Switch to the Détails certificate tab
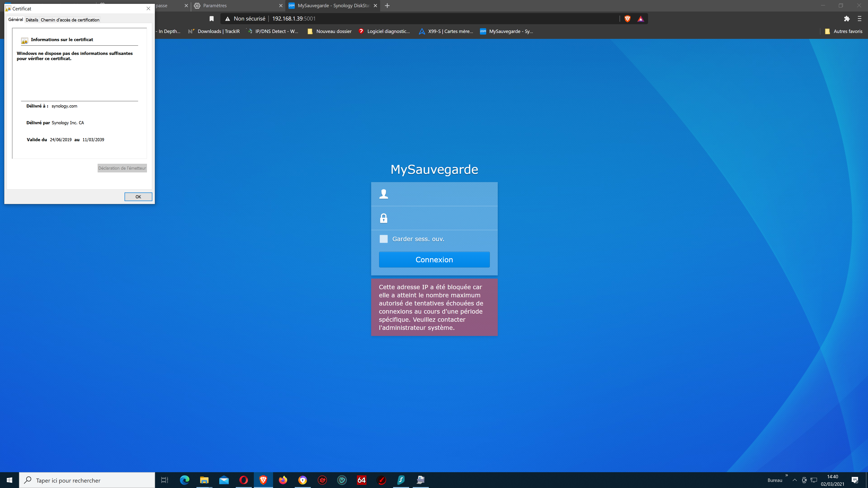The image size is (868, 488). [x=32, y=20]
